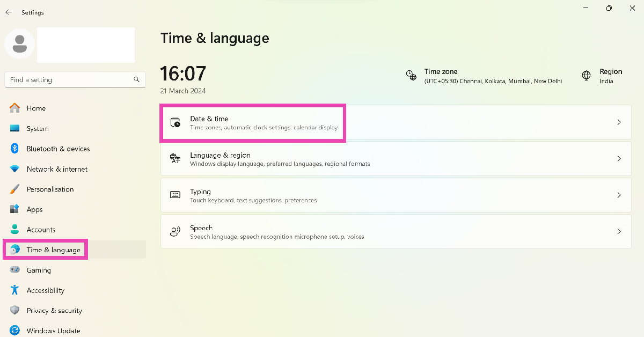
Task: Click the Date & time calendar-clock icon
Action: pos(175,122)
